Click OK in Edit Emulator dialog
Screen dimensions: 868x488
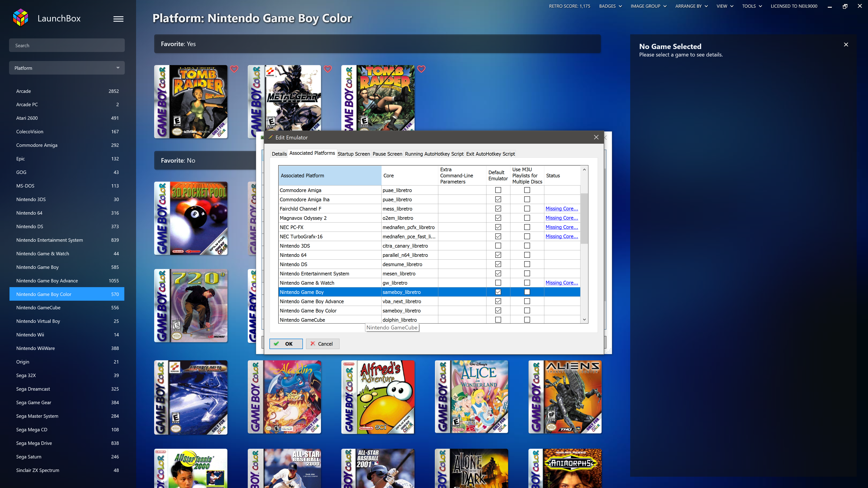point(286,343)
